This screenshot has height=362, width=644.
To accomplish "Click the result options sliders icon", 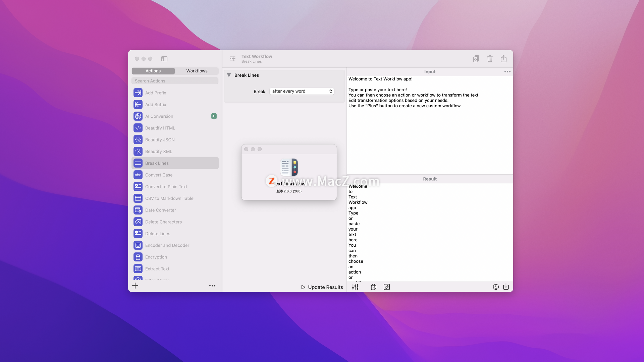I will (355, 287).
